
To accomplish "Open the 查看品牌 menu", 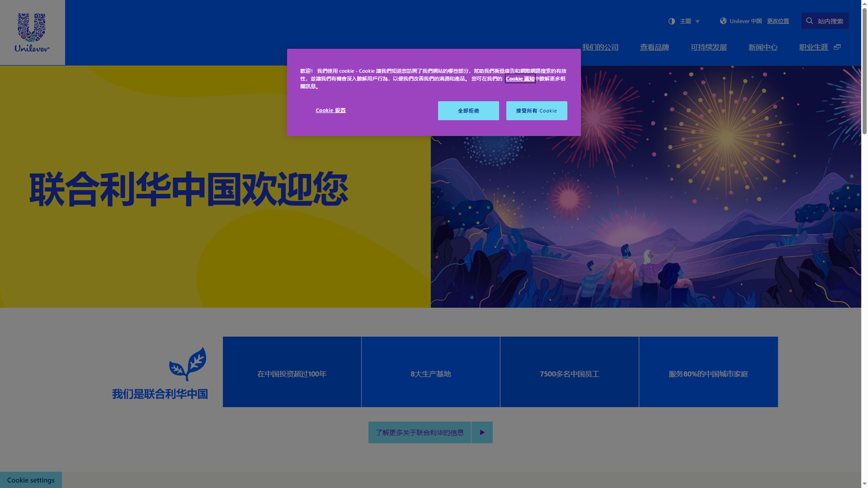I will (654, 47).
